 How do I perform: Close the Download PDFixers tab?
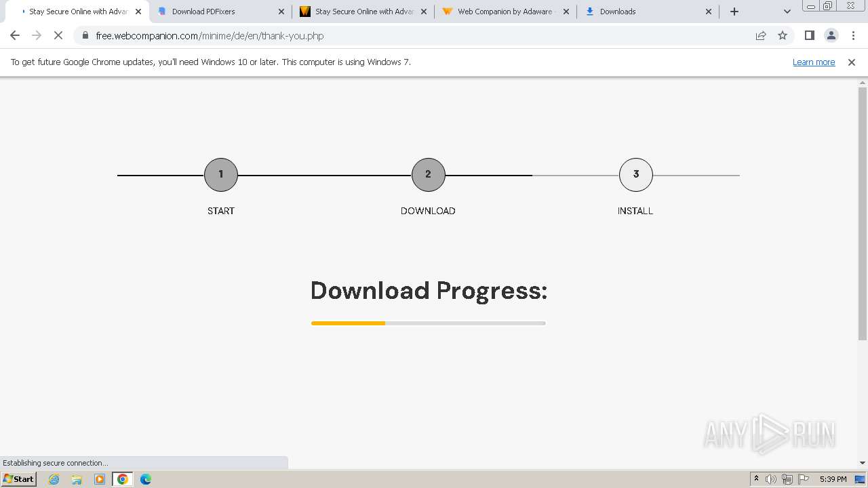[x=281, y=12]
